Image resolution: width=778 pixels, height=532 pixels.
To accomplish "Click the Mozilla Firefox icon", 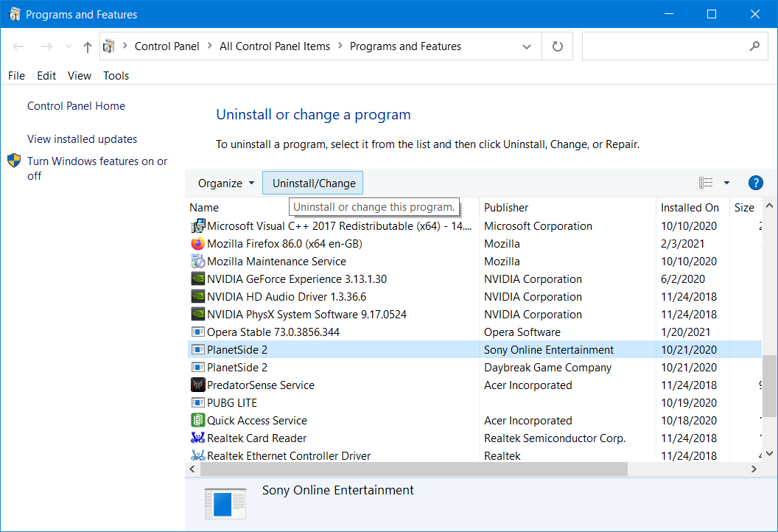I will (198, 244).
